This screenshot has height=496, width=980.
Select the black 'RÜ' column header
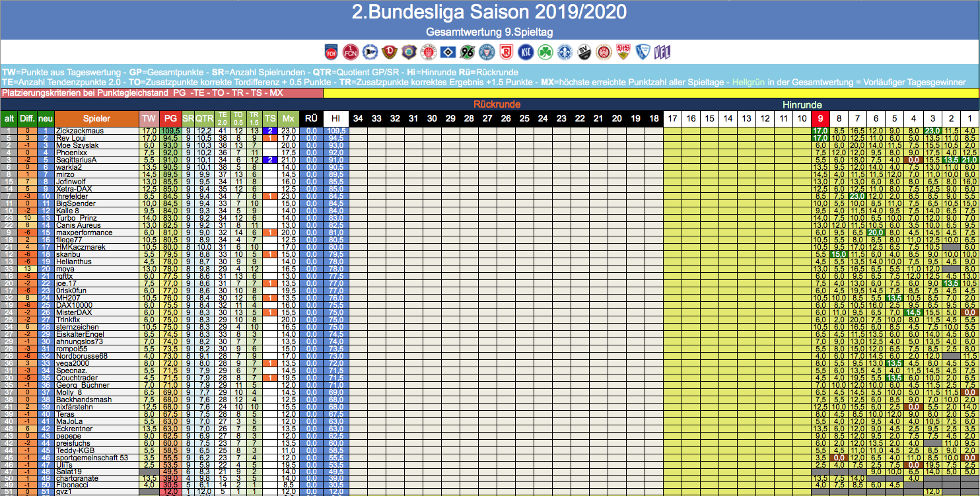pyautogui.click(x=311, y=118)
